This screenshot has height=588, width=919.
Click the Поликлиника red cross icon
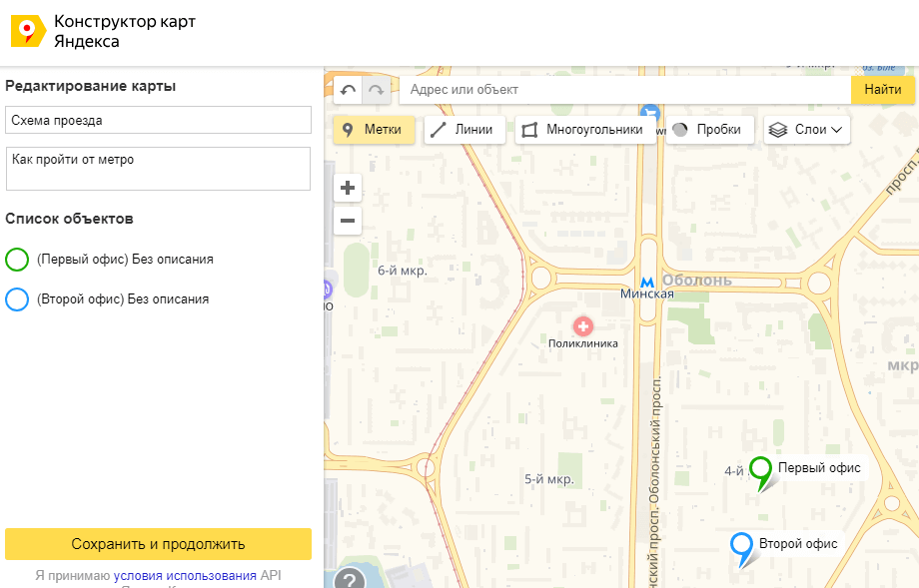point(582,325)
